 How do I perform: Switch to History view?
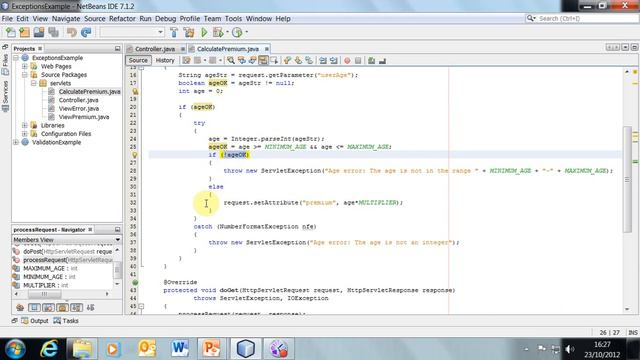tap(165, 60)
